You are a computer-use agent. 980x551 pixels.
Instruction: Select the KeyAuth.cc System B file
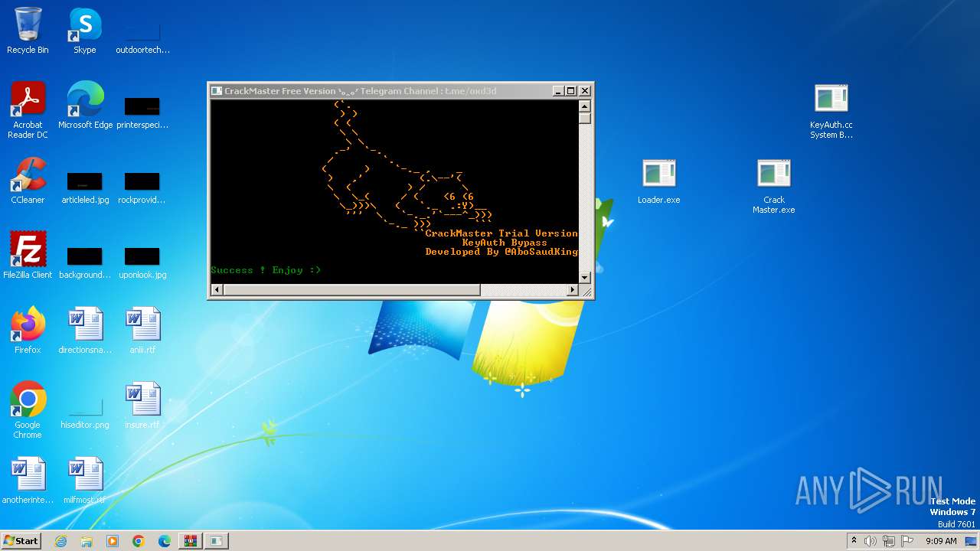coord(831,112)
